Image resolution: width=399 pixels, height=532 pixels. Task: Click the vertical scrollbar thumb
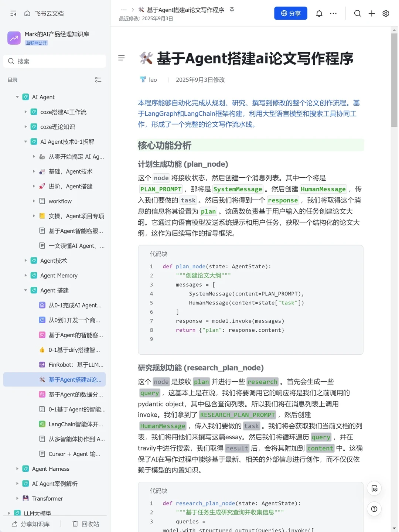pyautogui.click(x=394, y=80)
